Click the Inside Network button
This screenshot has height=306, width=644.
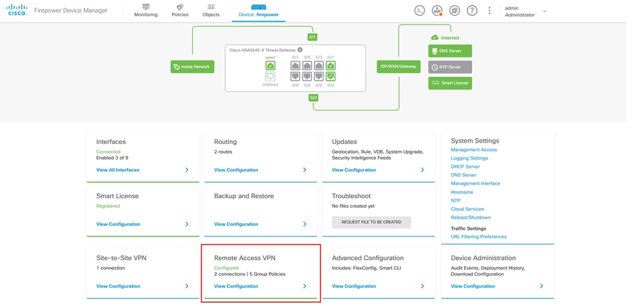coord(192,66)
